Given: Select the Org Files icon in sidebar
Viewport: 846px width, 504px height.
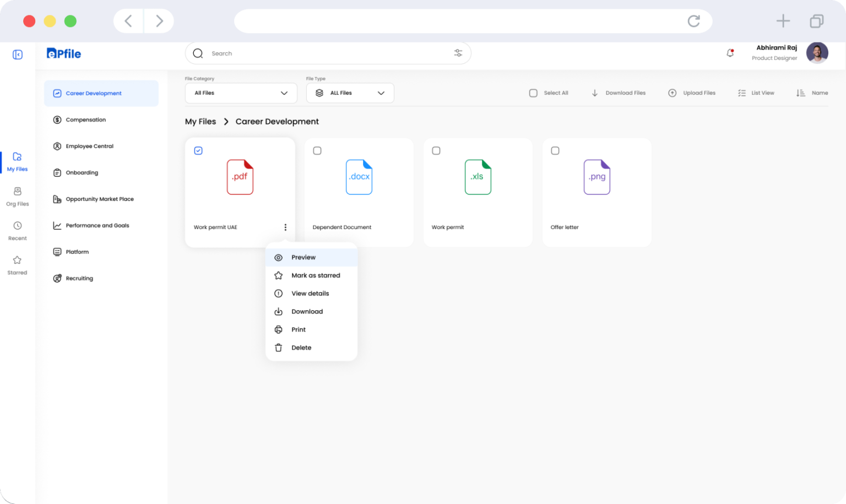Looking at the screenshot, I should pyautogui.click(x=17, y=195).
